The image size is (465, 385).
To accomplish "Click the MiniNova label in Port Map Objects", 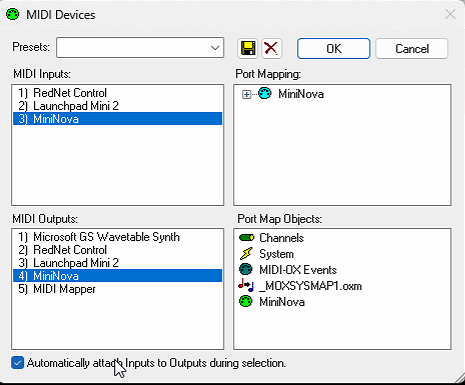I will [x=282, y=302].
